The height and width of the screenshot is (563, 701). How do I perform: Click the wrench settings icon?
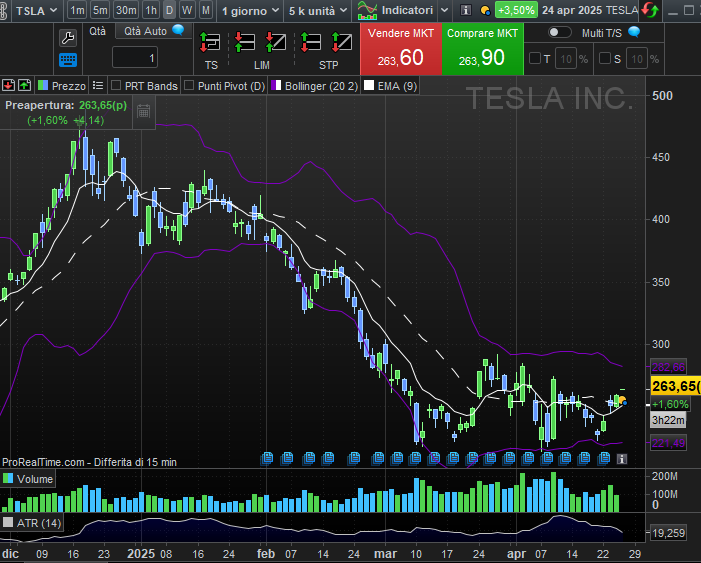point(68,38)
